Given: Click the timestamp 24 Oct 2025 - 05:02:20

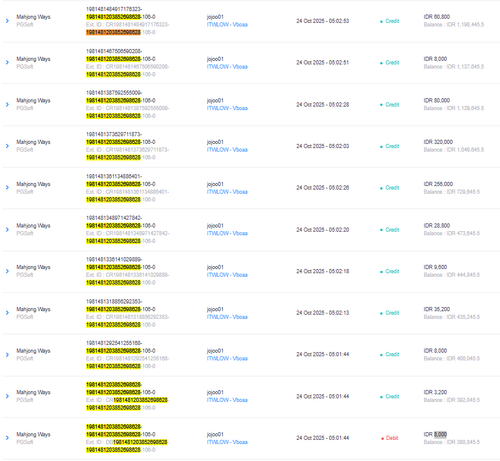Looking at the screenshot, I should point(323,230).
